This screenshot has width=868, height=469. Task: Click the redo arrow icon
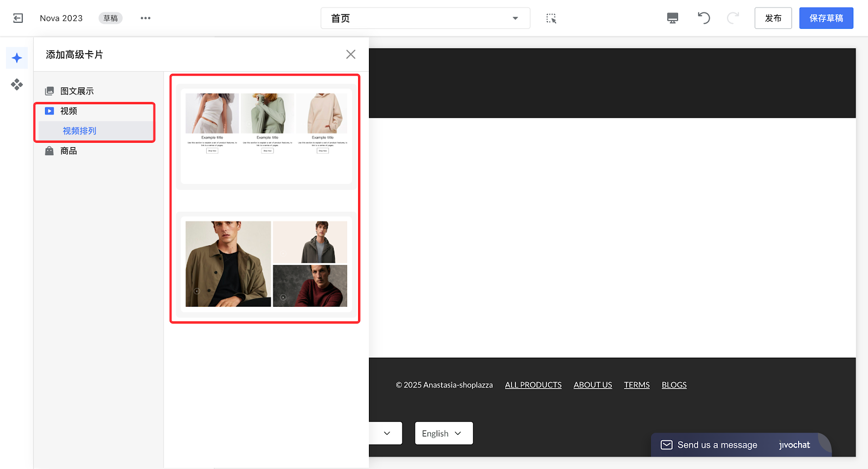coord(733,18)
